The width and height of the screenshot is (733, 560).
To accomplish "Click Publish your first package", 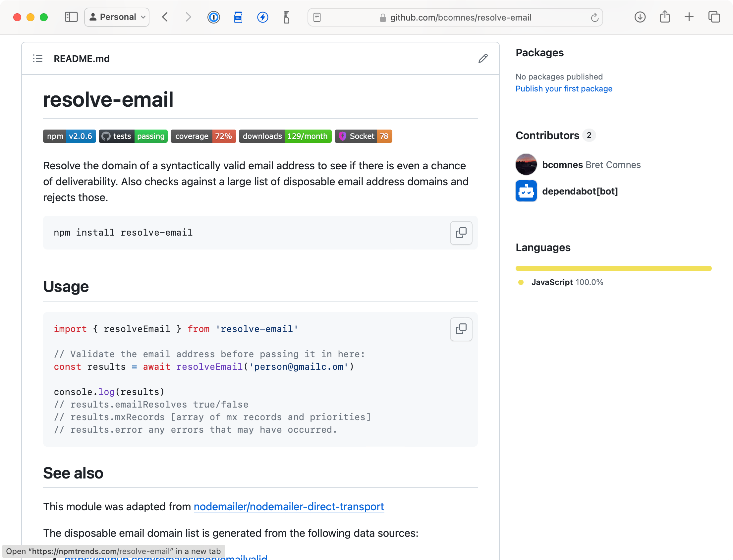I will click(x=564, y=89).
